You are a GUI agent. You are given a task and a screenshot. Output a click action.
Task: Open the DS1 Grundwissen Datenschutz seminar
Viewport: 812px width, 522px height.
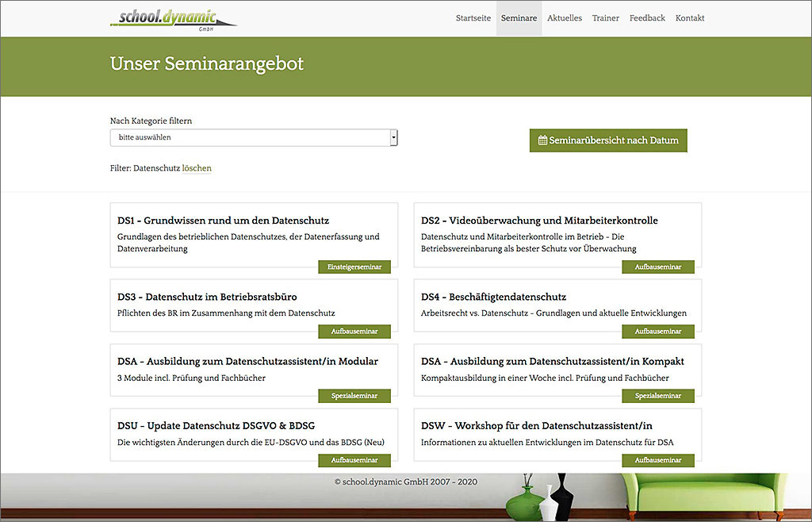[223, 221]
